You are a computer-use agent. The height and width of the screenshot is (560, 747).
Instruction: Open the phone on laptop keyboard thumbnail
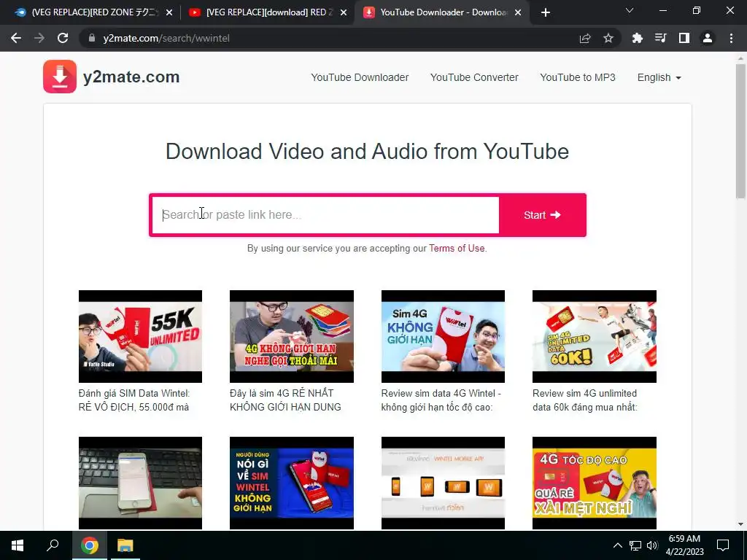point(140,483)
